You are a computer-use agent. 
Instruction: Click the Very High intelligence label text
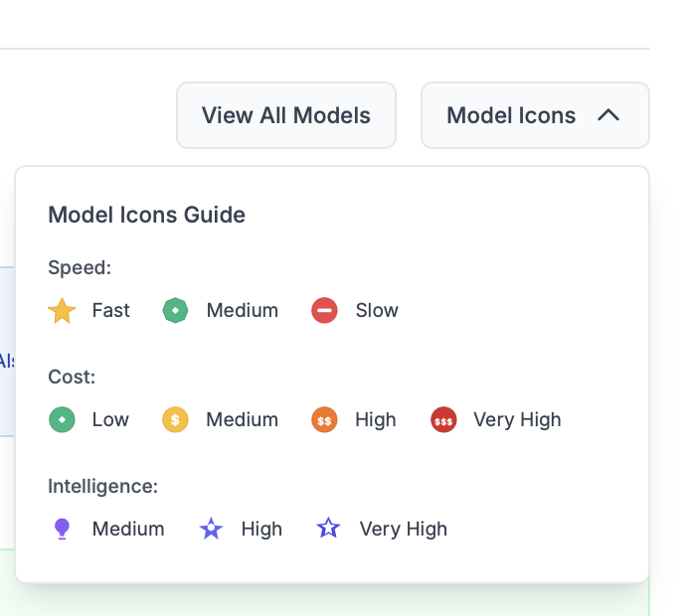pyautogui.click(x=404, y=530)
